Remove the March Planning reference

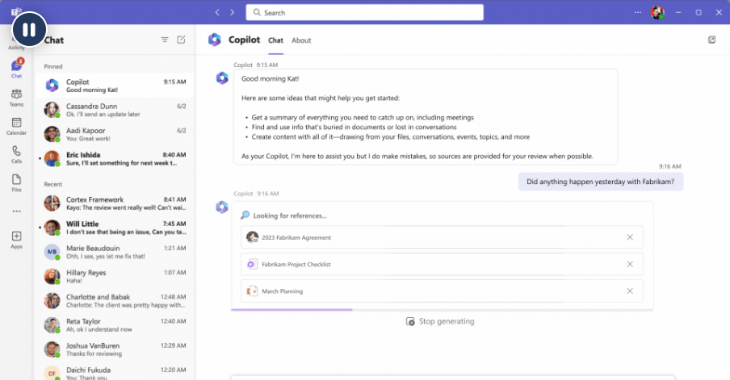(629, 291)
